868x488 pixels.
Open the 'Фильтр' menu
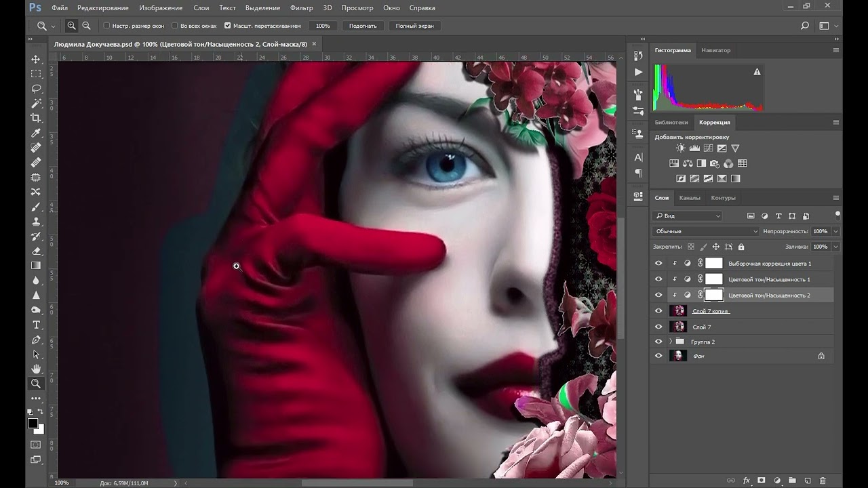pyautogui.click(x=301, y=7)
